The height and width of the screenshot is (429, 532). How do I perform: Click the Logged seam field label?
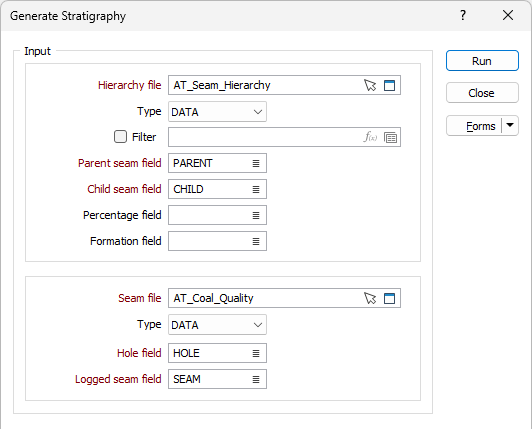[x=118, y=379]
